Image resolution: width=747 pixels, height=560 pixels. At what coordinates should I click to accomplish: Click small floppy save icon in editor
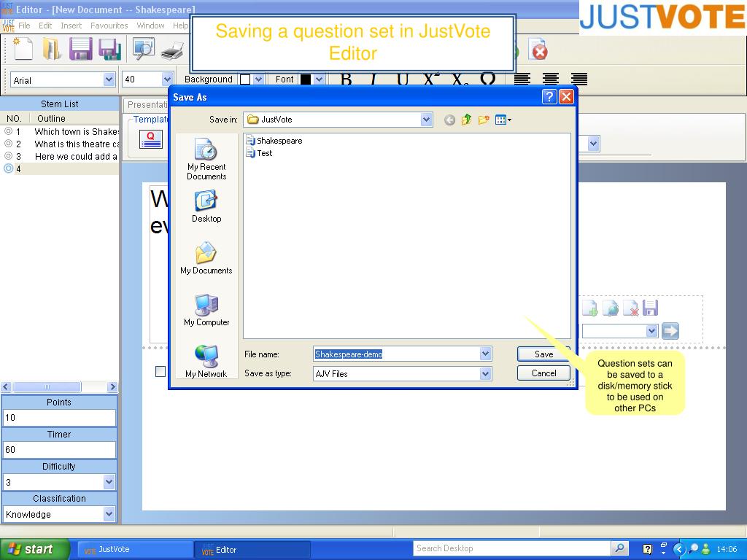coord(650,308)
